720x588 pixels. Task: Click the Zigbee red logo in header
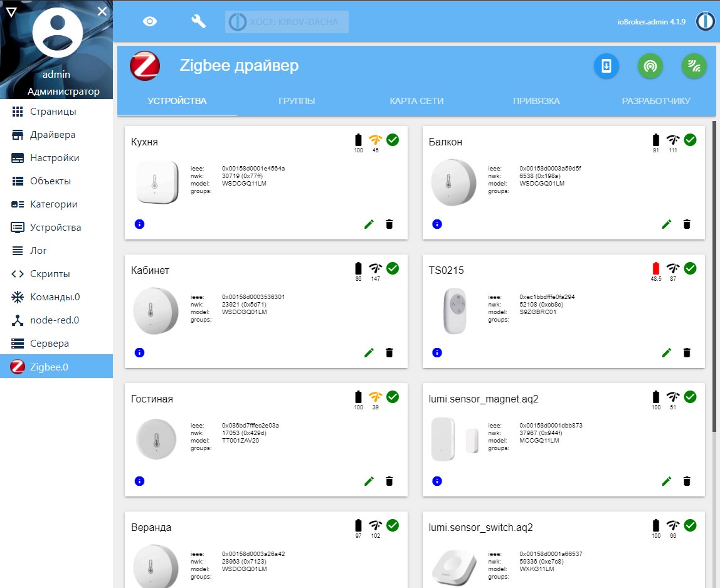(145, 66)
